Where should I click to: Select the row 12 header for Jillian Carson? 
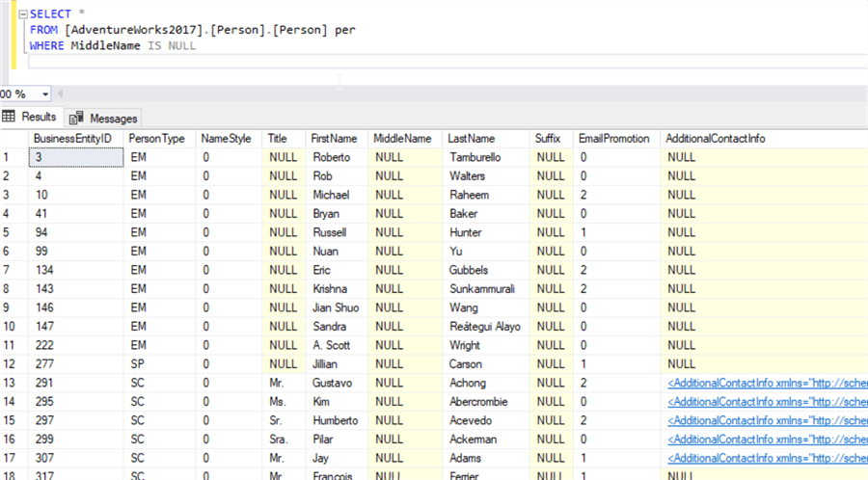pyautogui.click(x=12, y=364)
